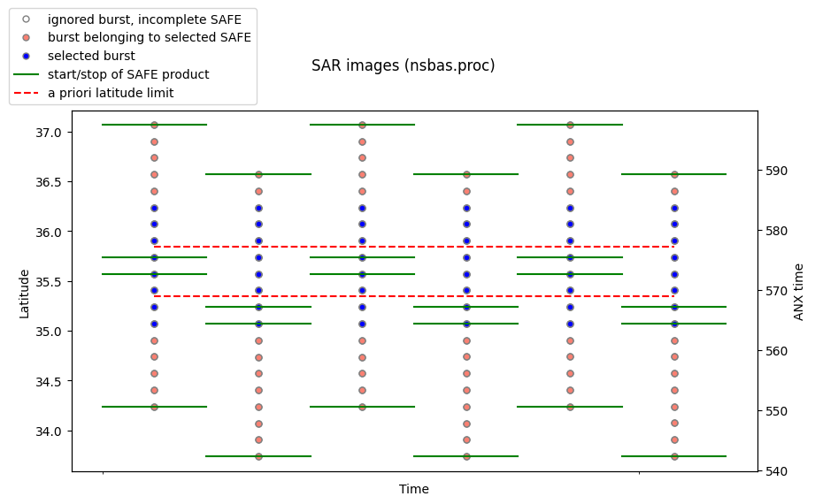Click the 540 ANX time tick label

pos(776,471)
